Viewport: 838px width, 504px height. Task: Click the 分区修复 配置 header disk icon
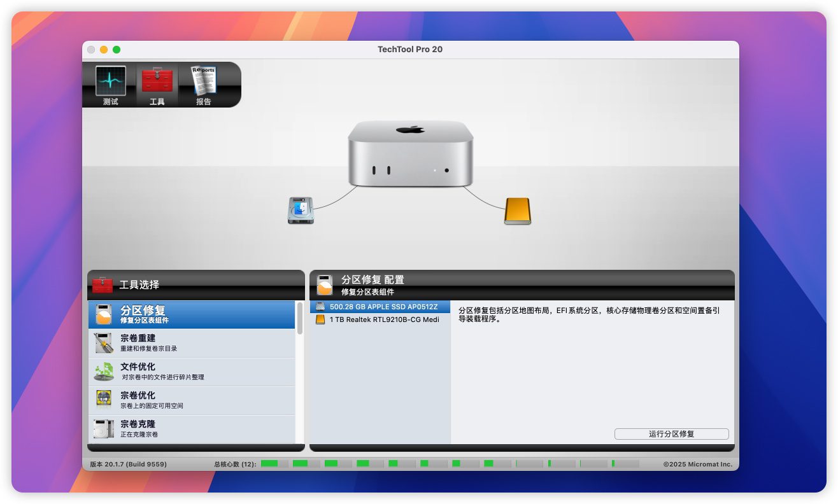(x=325, y=285)
